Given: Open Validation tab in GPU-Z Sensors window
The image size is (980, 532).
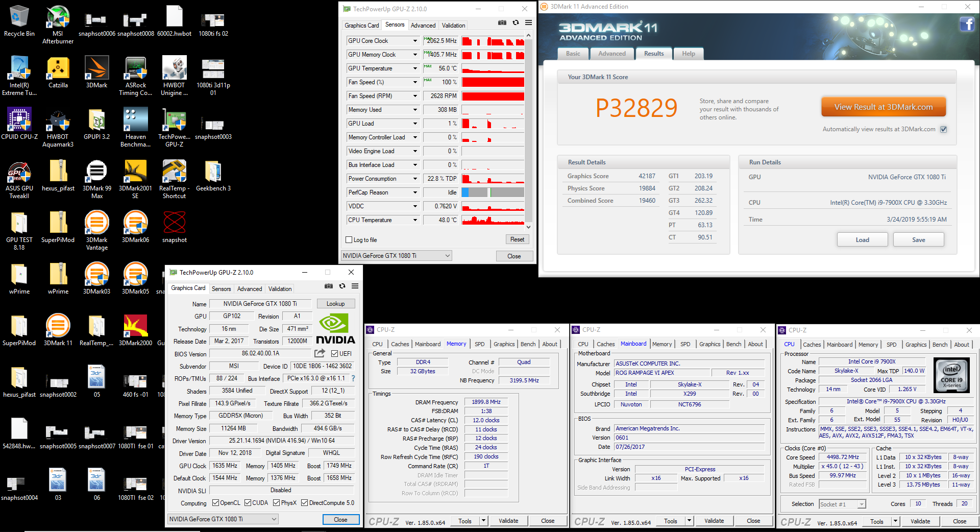Looking at the screenshot, I should click(x=453, y=25).
